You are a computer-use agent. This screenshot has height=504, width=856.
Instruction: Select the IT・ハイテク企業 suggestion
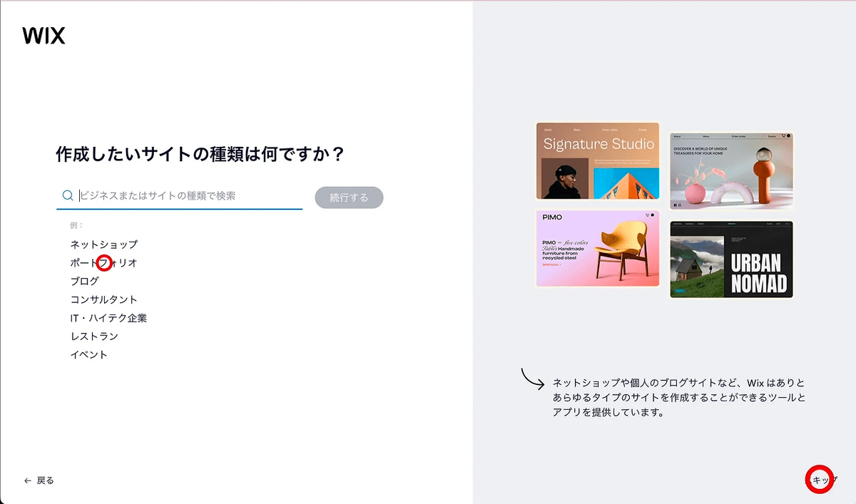pos(108,318)
